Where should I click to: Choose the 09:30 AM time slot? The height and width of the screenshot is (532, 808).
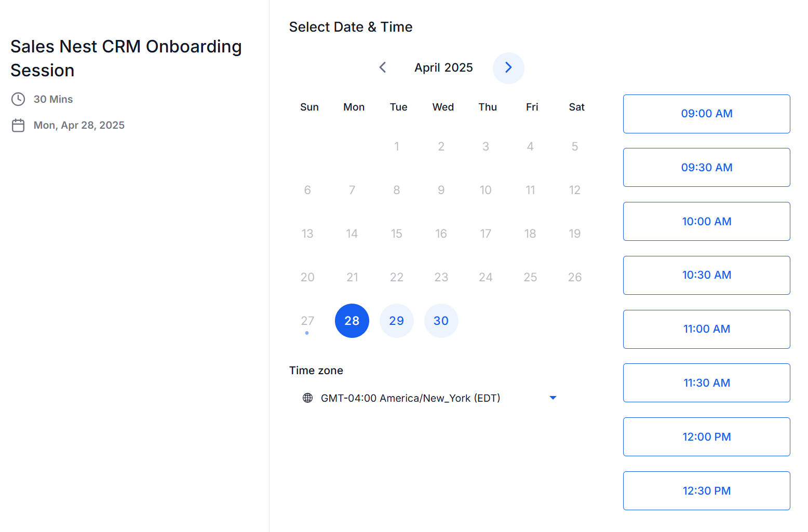coord(707,168)
